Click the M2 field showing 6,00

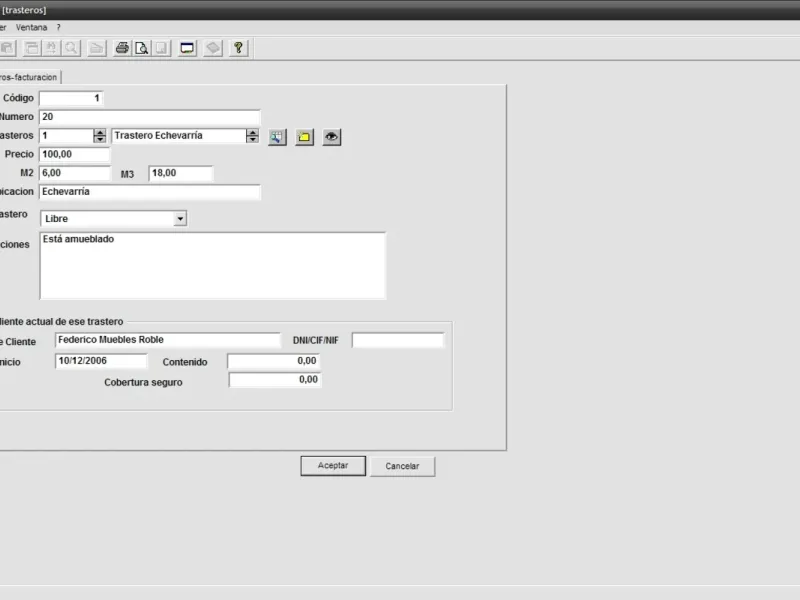click(74, 173)
